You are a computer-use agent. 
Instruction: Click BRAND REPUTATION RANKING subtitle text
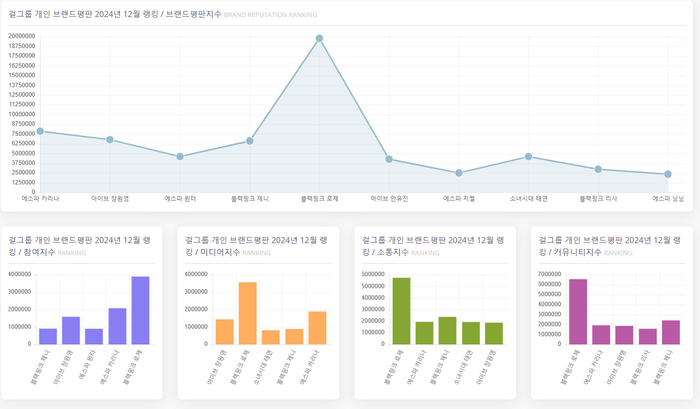click(x=271, y=15)
